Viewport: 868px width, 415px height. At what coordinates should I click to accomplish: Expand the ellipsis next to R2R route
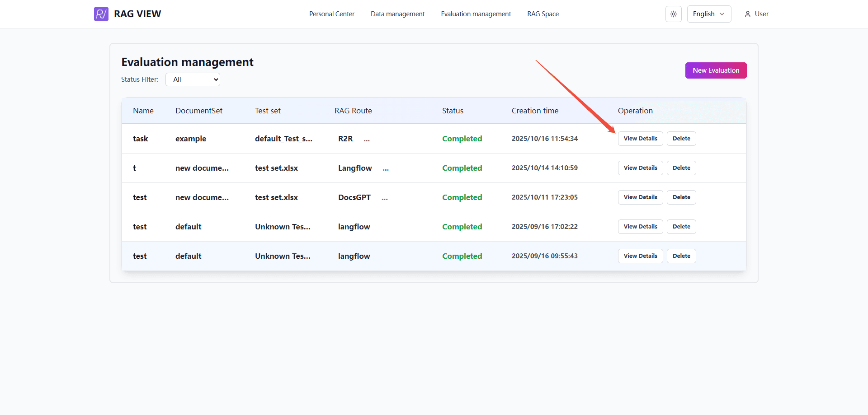(x=367, y=140)
